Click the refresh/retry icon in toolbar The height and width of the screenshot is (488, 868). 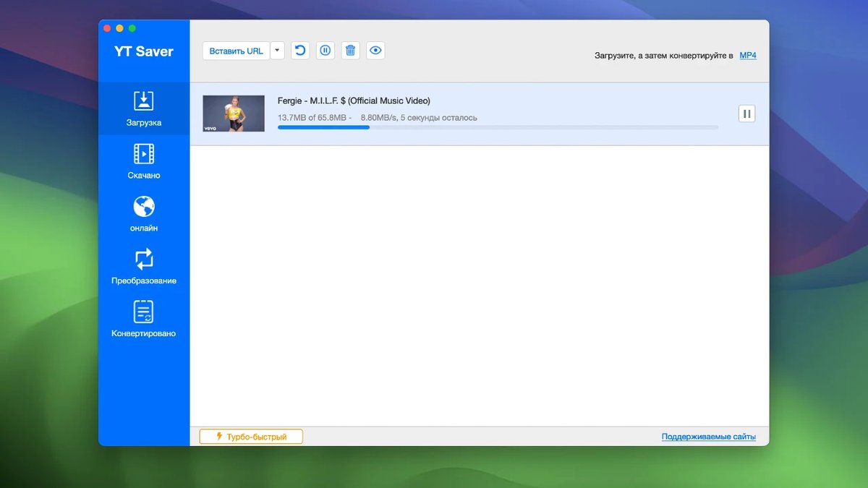point(299,51)
